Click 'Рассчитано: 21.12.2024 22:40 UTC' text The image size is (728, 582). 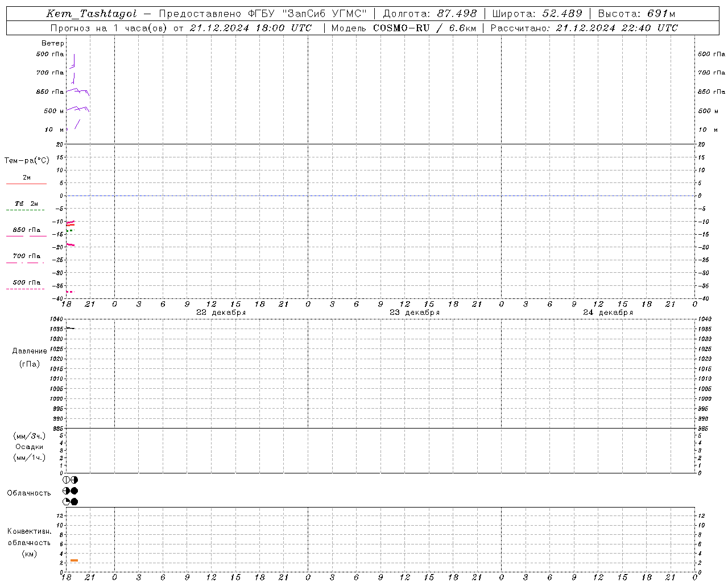pyautogui.click(x=584, y=28)
